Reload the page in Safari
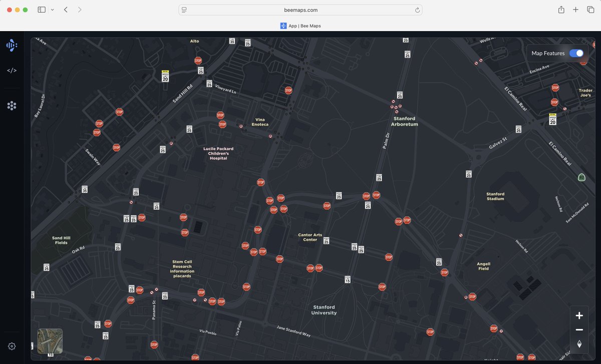 point(417,10)
